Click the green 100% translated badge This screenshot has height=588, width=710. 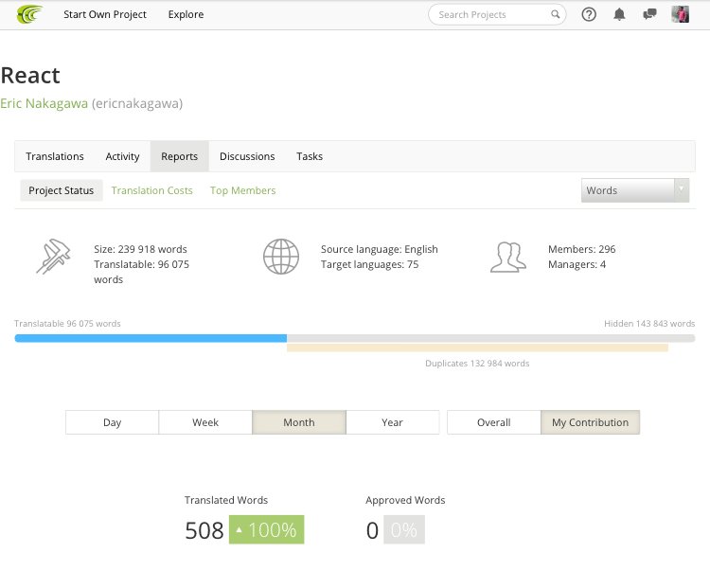click(266, 529)
